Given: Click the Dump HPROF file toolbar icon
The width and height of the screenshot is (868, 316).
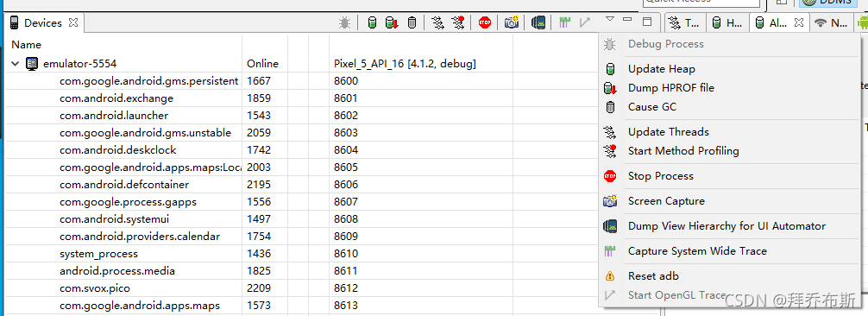Looking at the screenshot, I should coord(392,22).
